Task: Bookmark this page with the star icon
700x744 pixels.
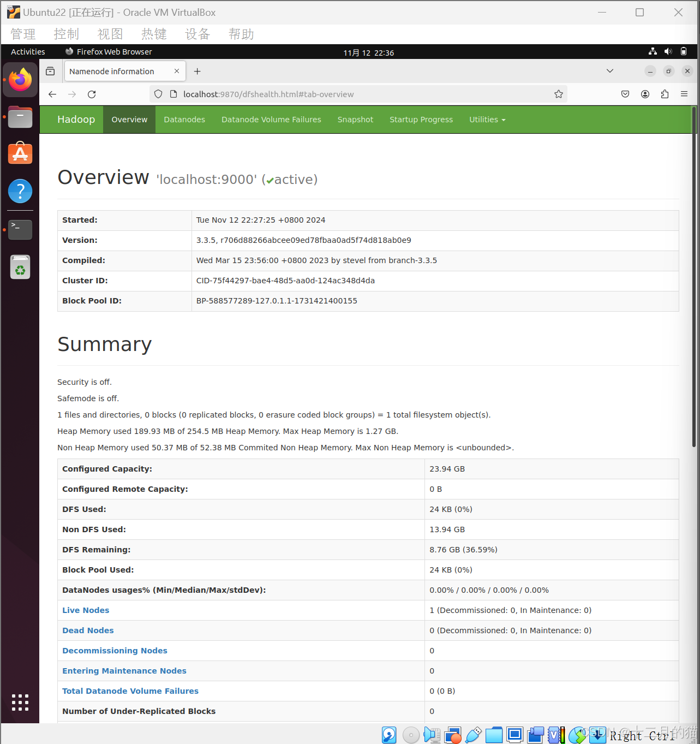Action: (559, 94)
